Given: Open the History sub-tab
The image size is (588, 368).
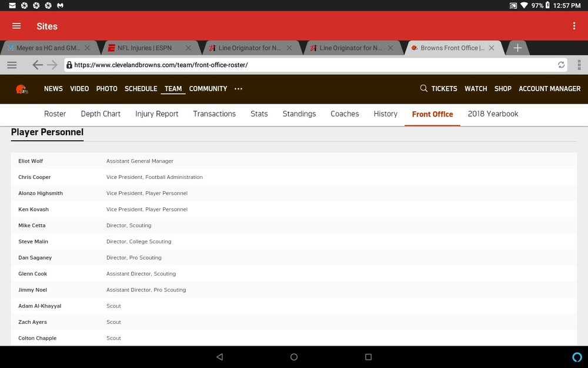Looking at the screenshot, I should 386,114.
